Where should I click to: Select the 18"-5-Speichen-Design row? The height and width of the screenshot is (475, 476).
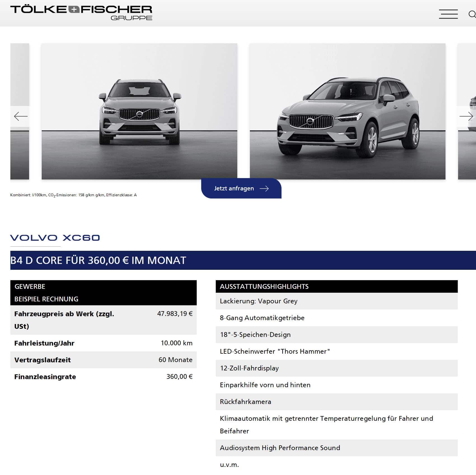point(337,335)
